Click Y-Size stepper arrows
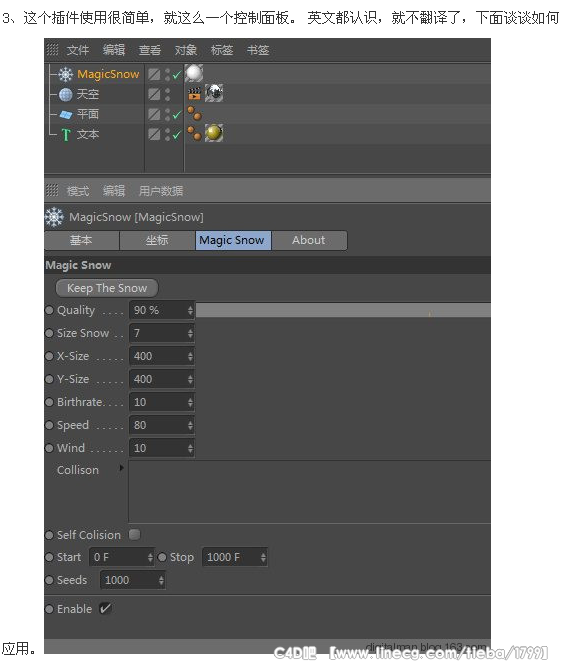The width and height of the screenshot is (574, 670). (x=190, y=380)
